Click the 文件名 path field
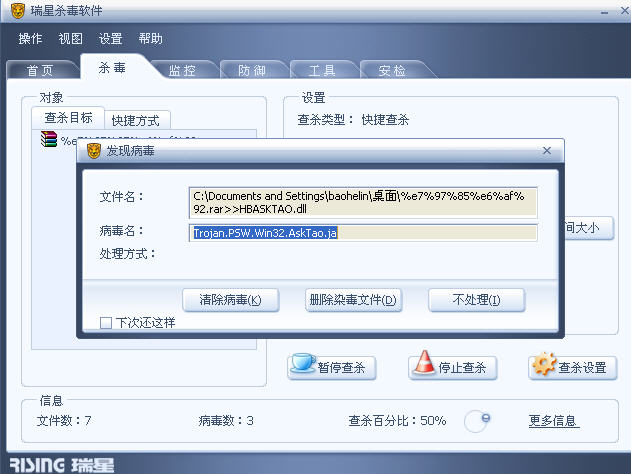The image size is (631, 474). point(363,202)
